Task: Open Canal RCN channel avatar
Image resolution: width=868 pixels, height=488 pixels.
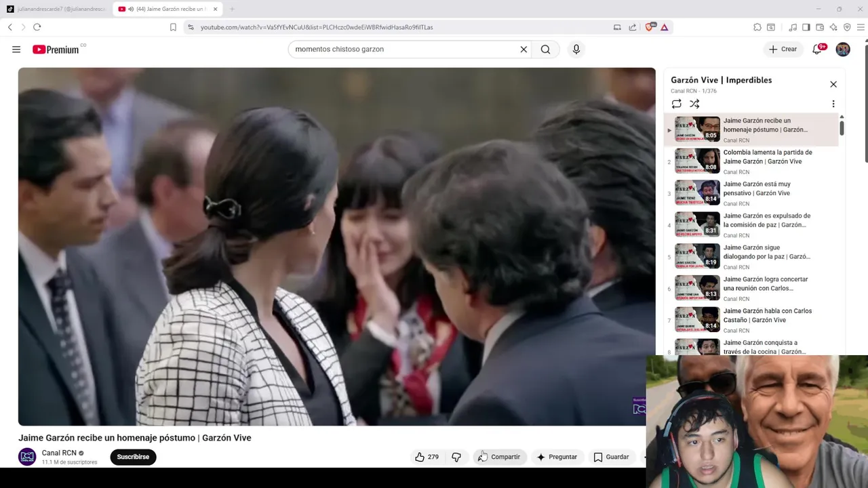Action: pos(27,457)
